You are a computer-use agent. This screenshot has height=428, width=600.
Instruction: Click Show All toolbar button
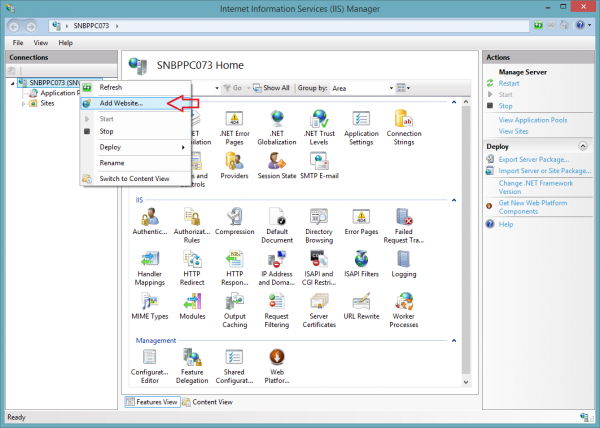coord(271,88)
